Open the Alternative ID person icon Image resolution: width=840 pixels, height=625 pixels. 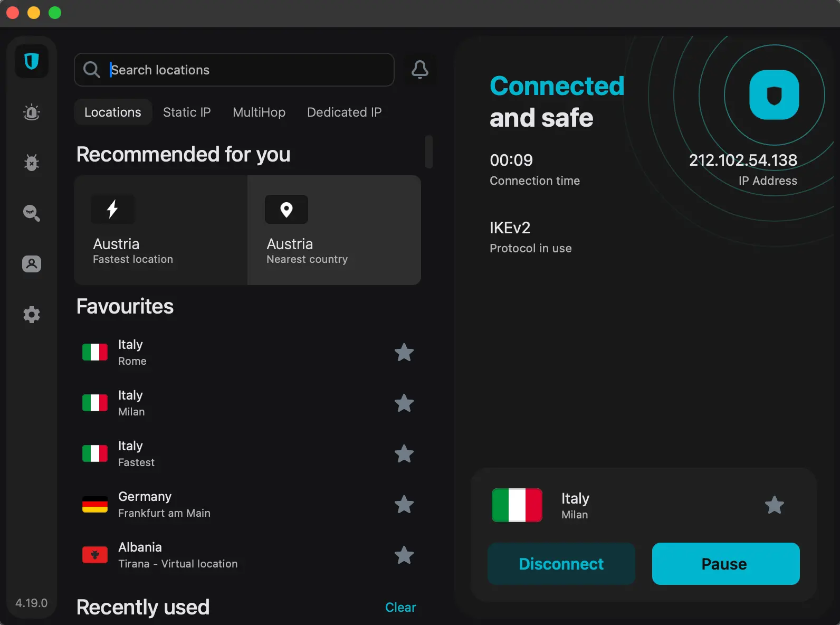coord(32,264)
